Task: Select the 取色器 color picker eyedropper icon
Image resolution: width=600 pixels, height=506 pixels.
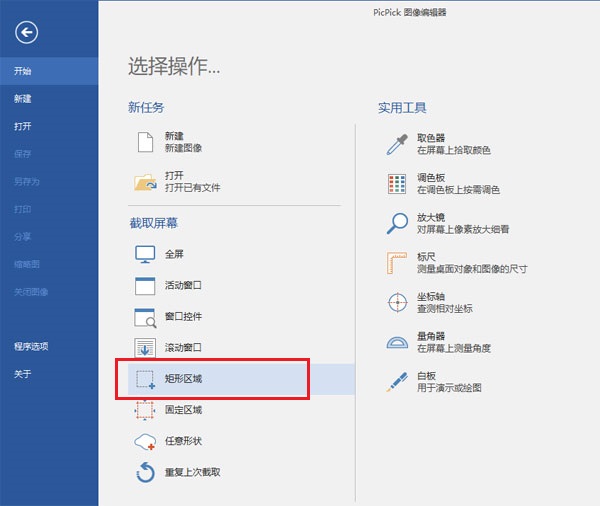Action: (399, 143)
